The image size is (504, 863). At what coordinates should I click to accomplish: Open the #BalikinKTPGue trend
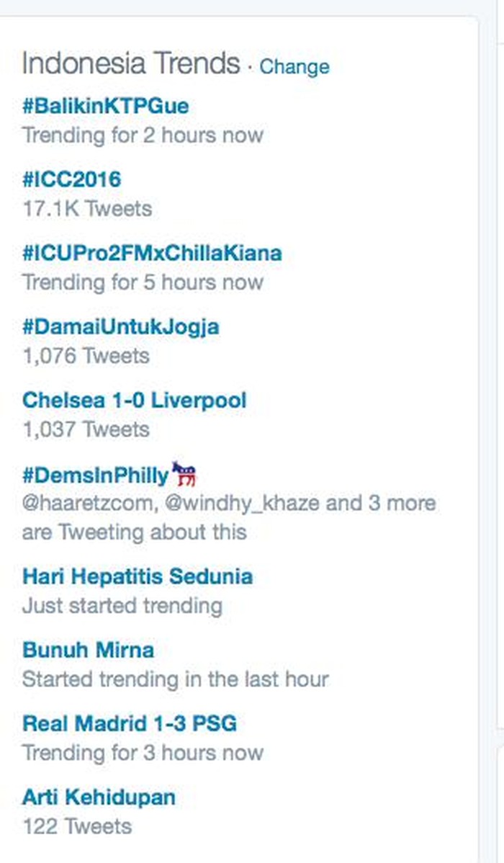pyautogui.click(x=105, y=106)
